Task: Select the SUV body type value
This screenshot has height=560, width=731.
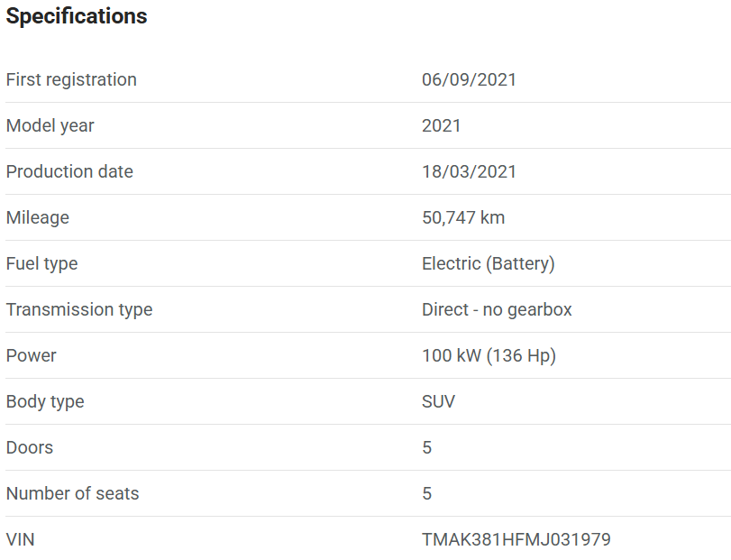Action: coord(438,401)
